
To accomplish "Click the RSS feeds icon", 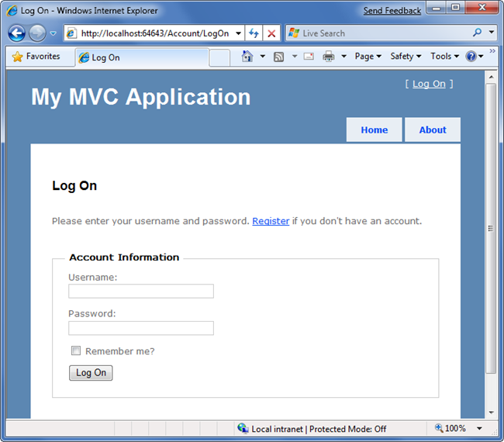I will [x=278, y=57].
